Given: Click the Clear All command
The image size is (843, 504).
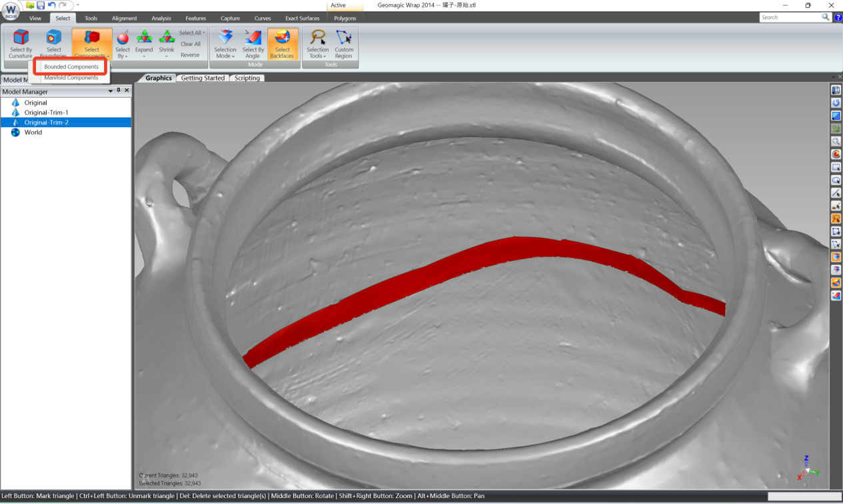Looking at the screenshot, I should coord(191,44).
